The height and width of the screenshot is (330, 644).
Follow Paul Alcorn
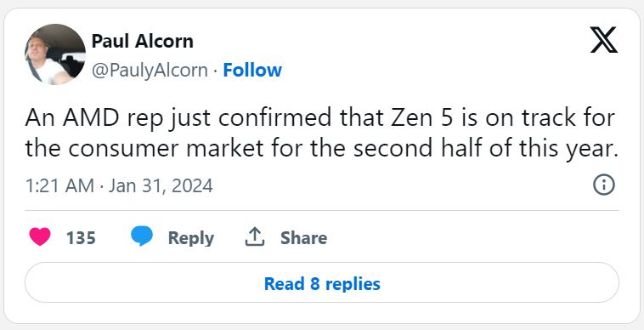pos(252,71)
